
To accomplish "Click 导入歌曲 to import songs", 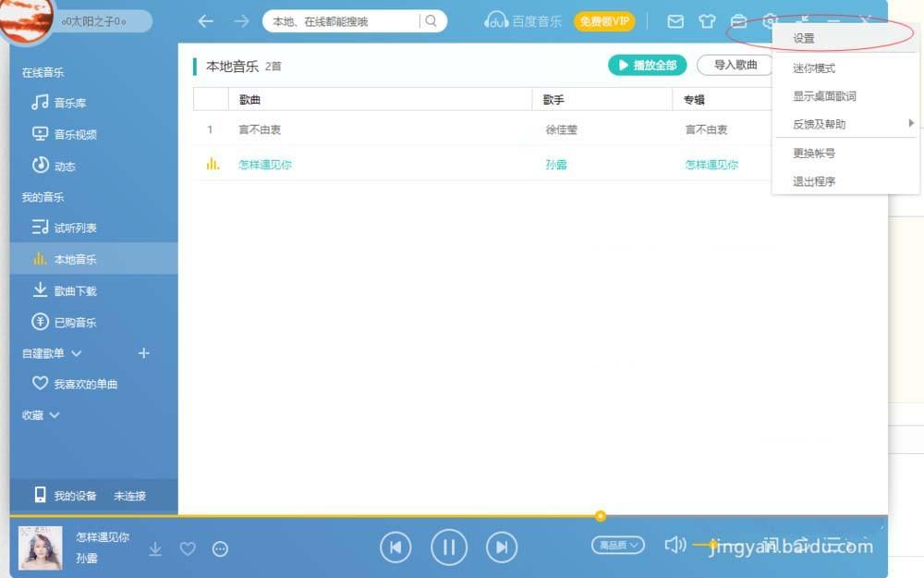I will [x=735, y=65].
